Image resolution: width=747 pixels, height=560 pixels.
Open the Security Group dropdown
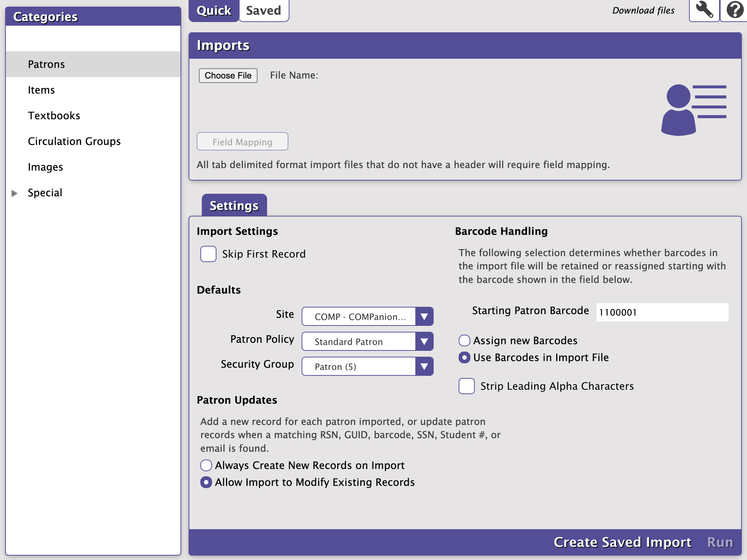click(367, 366)
